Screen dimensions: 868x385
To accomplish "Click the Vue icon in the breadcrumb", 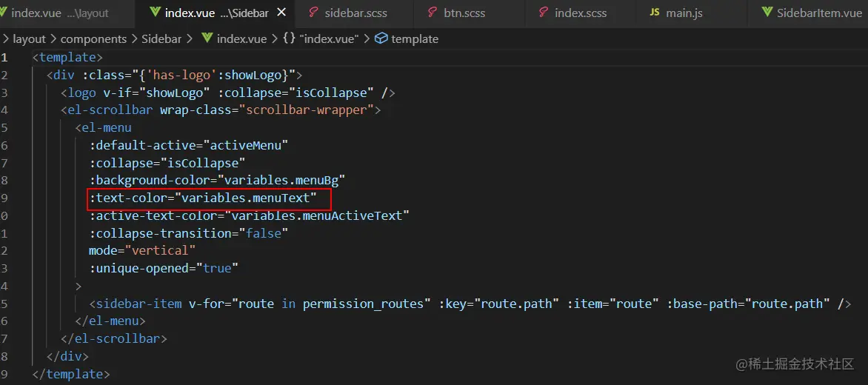I will coord(207,38).
